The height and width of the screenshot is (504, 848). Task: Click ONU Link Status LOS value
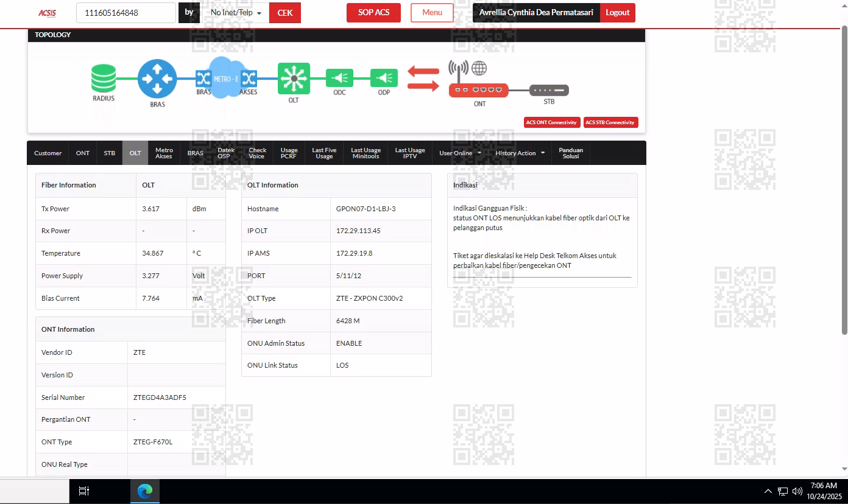(x=342, y=365)
